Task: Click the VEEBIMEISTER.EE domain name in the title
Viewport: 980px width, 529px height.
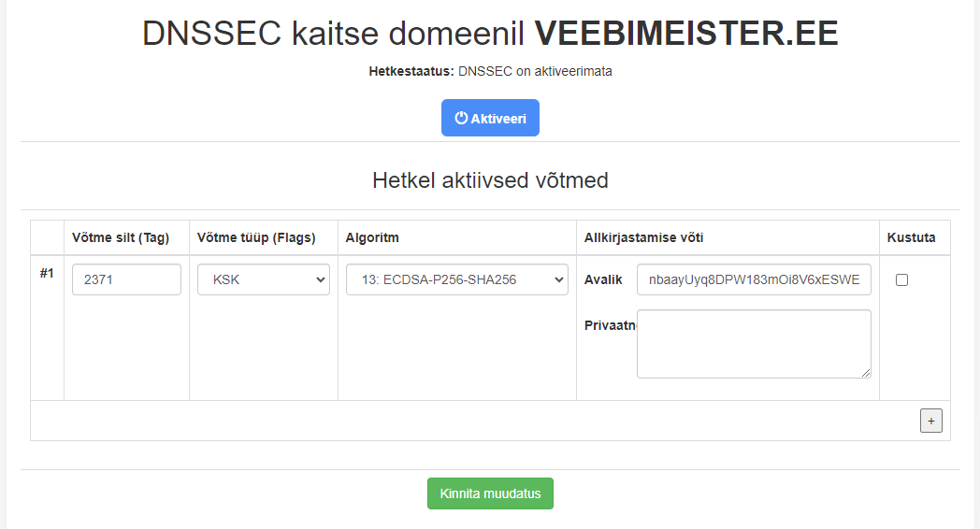Action: [x=685, y=34]
